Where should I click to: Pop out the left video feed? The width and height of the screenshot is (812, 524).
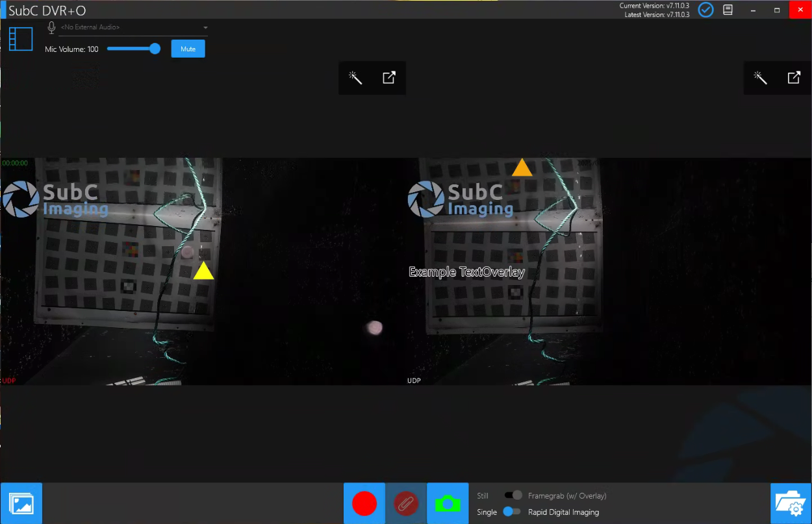388,78
